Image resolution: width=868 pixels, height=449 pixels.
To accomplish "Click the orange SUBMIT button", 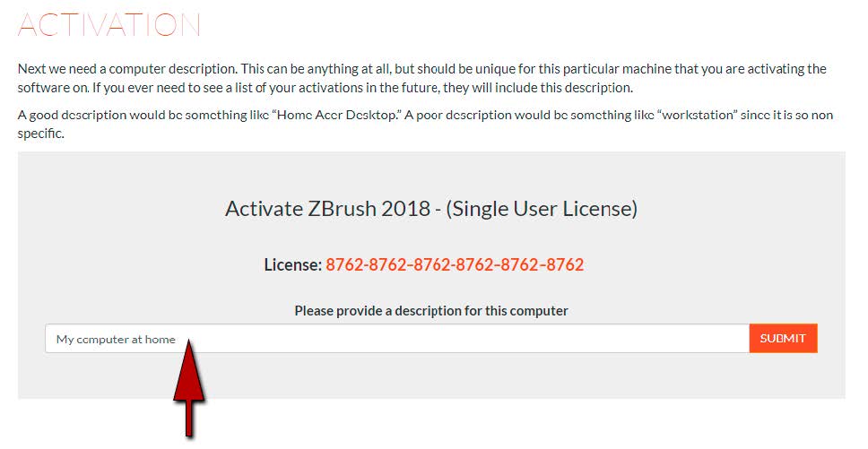I will pyautogui.click(x=783, y=338).
